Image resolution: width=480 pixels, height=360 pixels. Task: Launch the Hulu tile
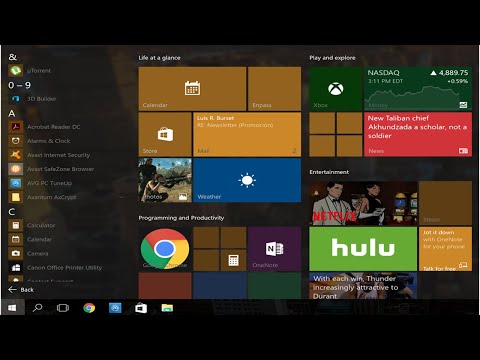363,249
